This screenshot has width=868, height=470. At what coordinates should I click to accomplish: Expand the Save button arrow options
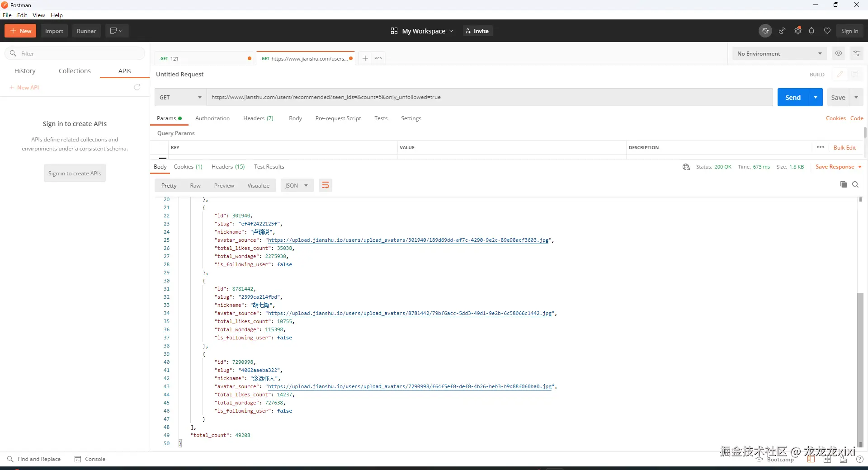coord(856,97)
